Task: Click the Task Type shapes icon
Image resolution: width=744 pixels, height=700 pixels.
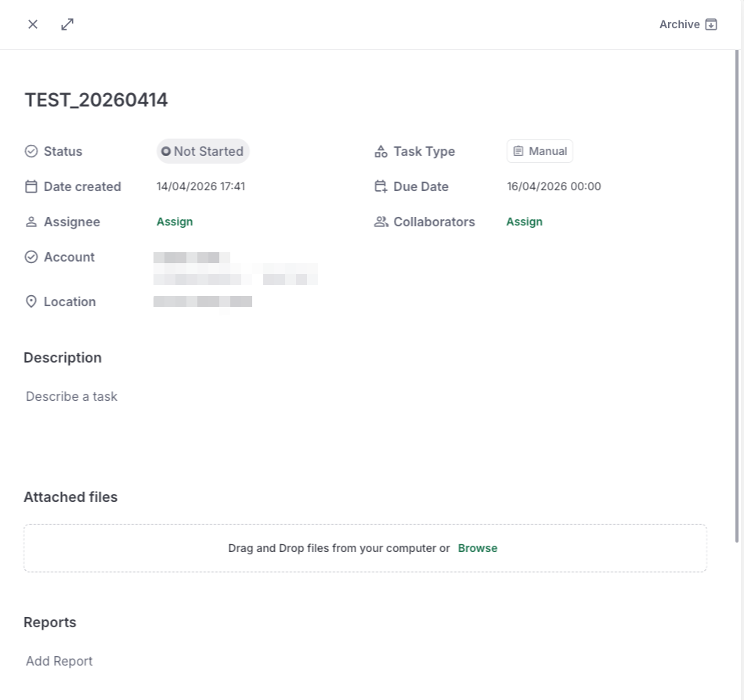Action: [381, 151]
